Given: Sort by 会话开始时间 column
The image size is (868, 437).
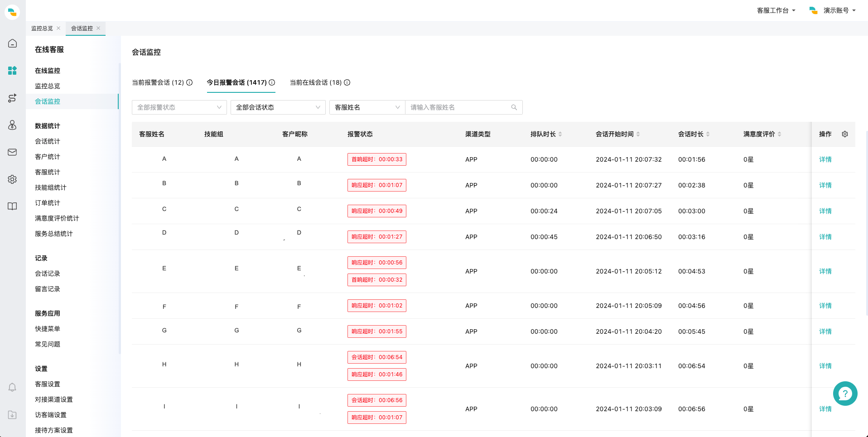Looking at the screenshot, I should tap(638, 134).
